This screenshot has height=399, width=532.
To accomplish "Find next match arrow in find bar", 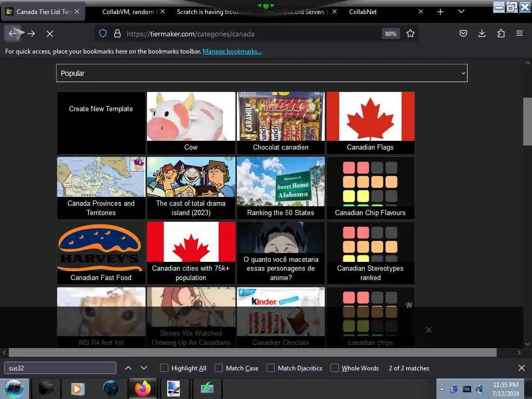I will click(x=144, y=368).
